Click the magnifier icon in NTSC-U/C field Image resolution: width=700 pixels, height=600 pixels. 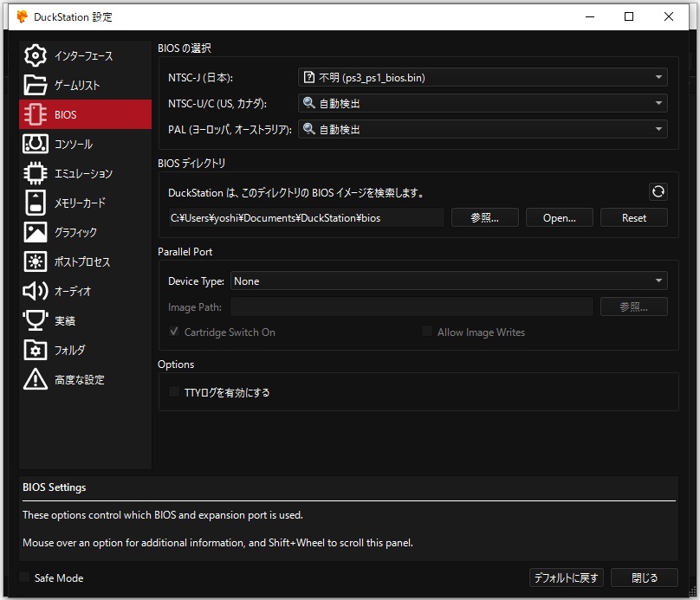pyautogui.click(x=308, y=103)
